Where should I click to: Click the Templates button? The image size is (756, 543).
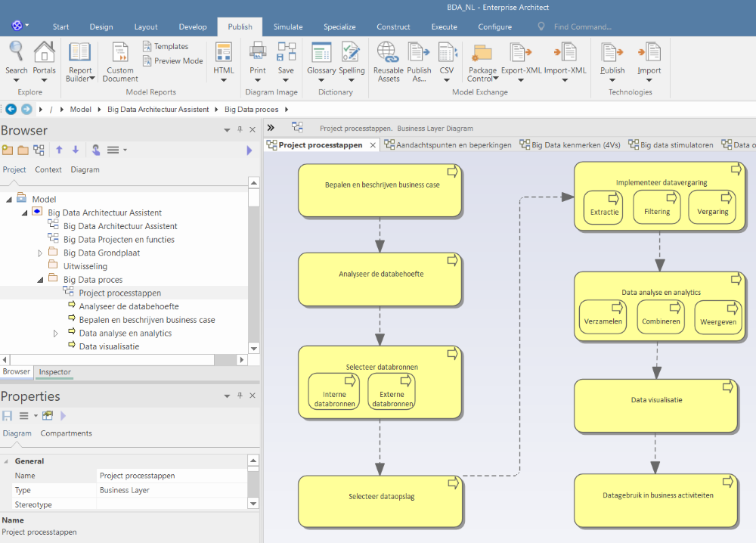click(171, 46)
